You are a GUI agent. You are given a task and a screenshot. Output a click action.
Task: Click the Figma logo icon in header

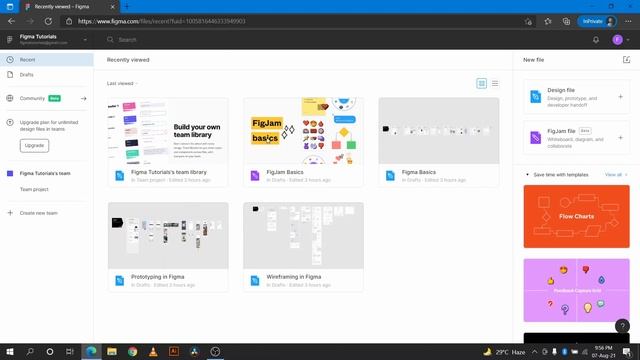point(10,40)
